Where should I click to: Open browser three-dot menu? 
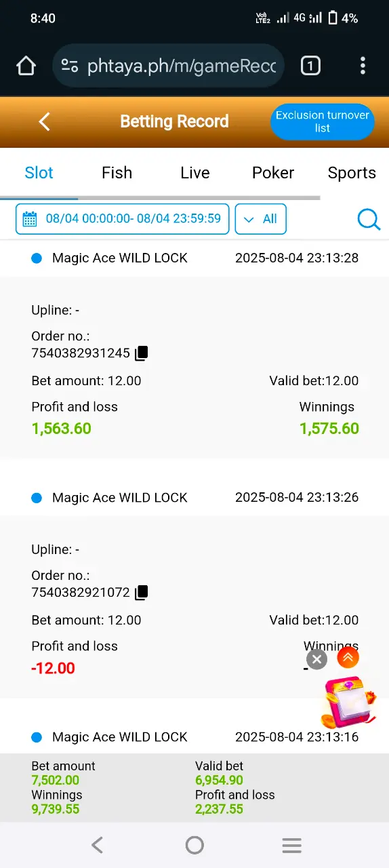[363, 66]
